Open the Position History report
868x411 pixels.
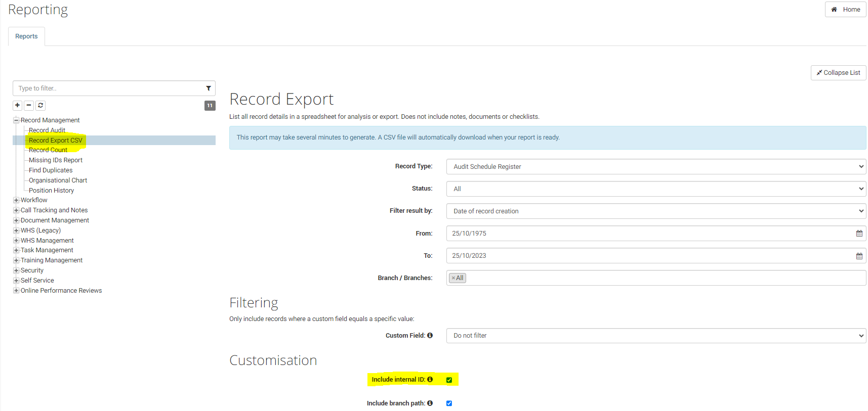pyautogui.click(x=51, y=191)
